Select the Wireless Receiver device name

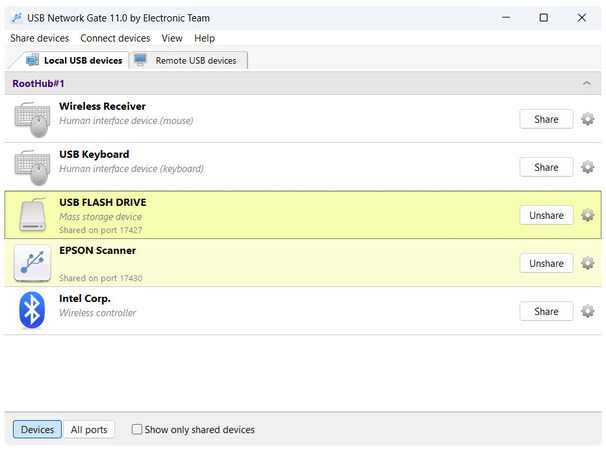(102, 106)
